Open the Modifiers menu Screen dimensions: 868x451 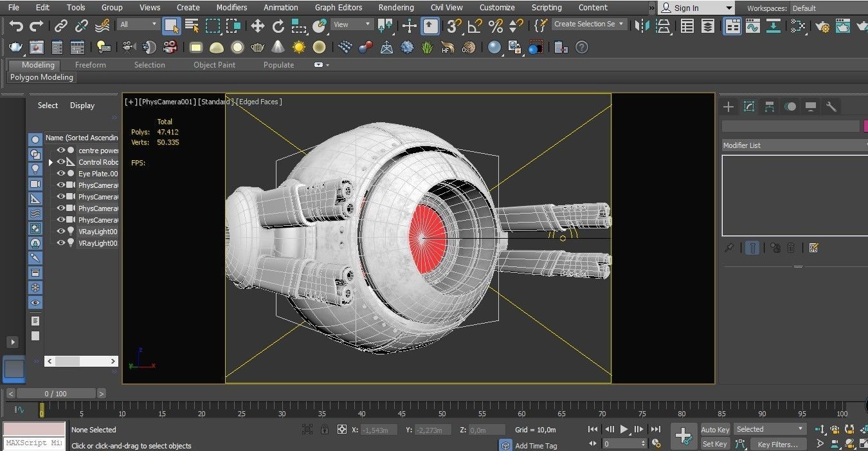[231, 8]
